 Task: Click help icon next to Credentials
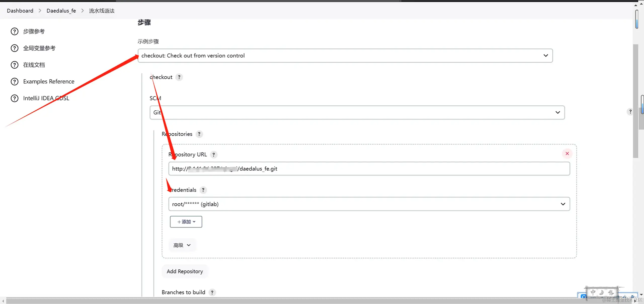[x=203, y=190]
